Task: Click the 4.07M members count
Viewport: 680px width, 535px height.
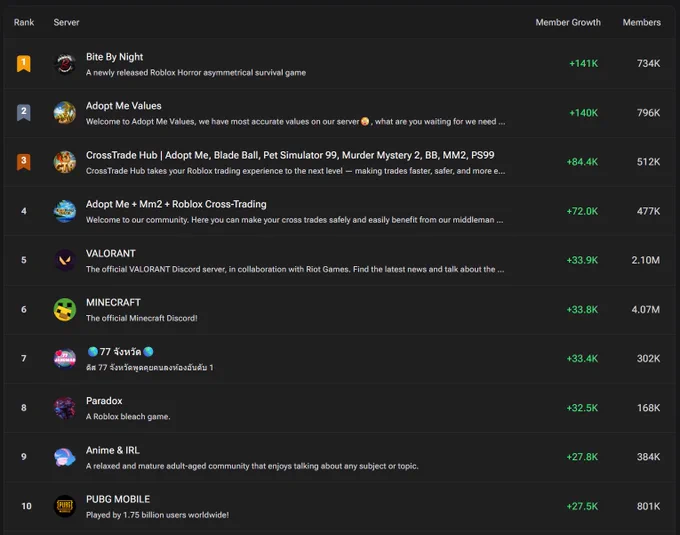Action: (646, 310)
